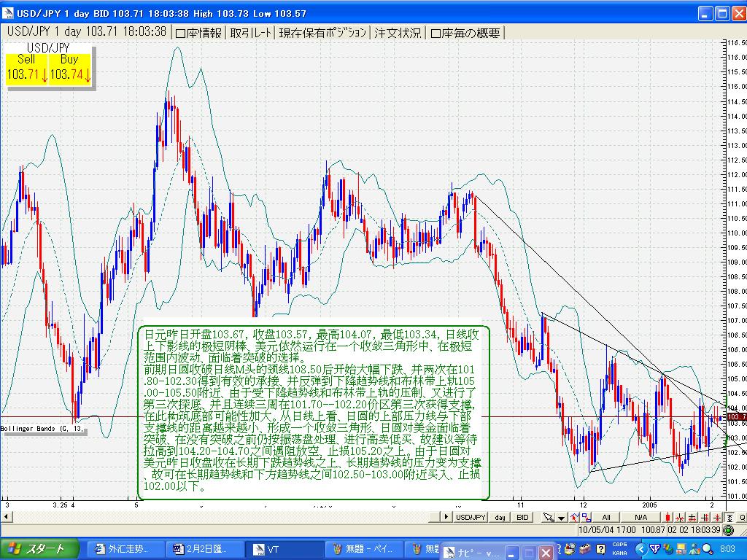
Task: Click the vertical expand arrows icon
Action: tap(705, 517)
